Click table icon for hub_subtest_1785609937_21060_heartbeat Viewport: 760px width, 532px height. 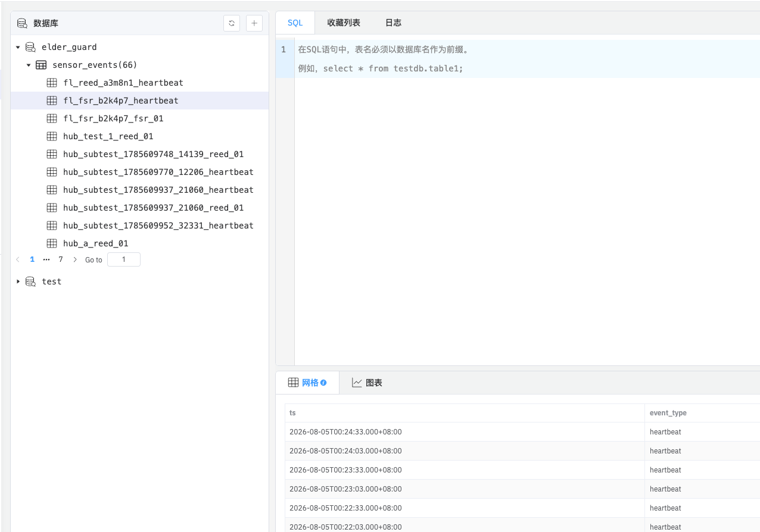pos(52,190)
